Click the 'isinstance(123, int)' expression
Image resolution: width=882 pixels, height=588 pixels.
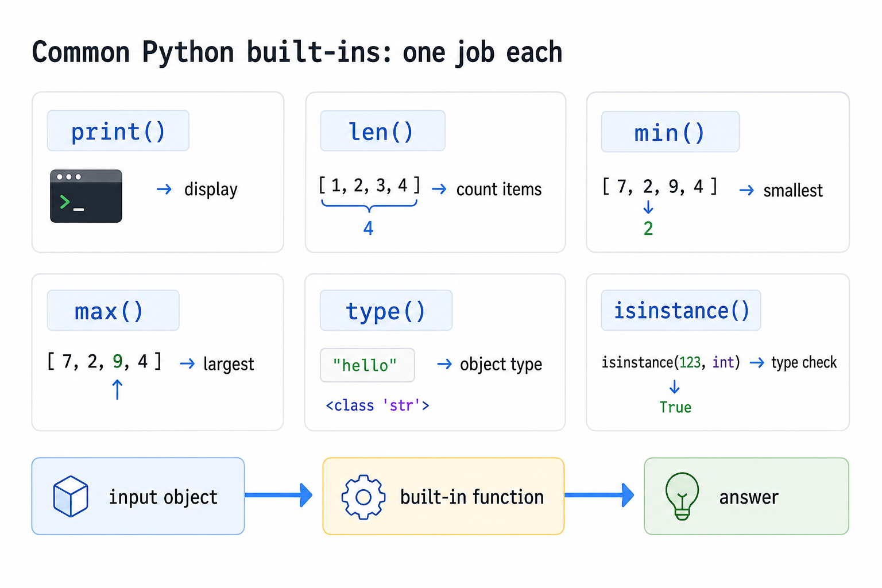click(x=671, y=362)
